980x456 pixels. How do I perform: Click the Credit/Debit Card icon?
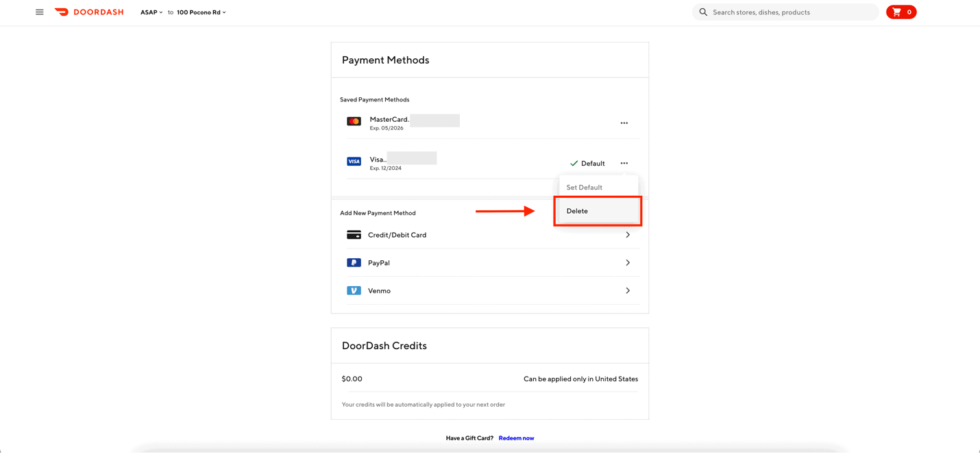pyautogui.click(x=354, y=235)
